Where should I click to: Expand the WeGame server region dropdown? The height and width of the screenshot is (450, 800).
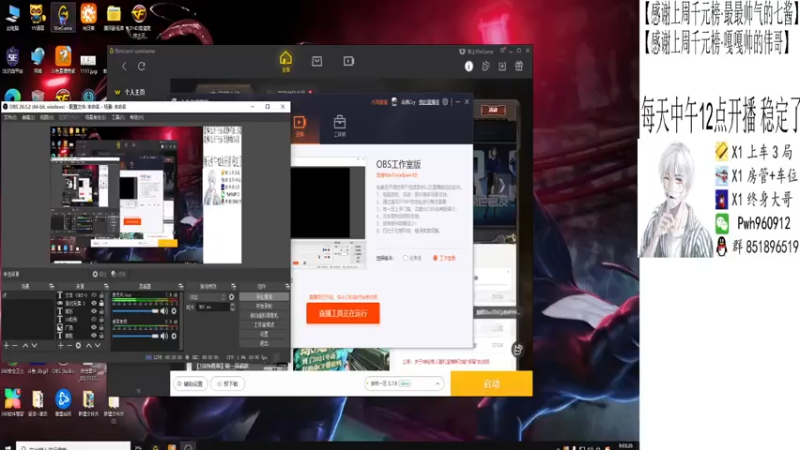point(404,383)
